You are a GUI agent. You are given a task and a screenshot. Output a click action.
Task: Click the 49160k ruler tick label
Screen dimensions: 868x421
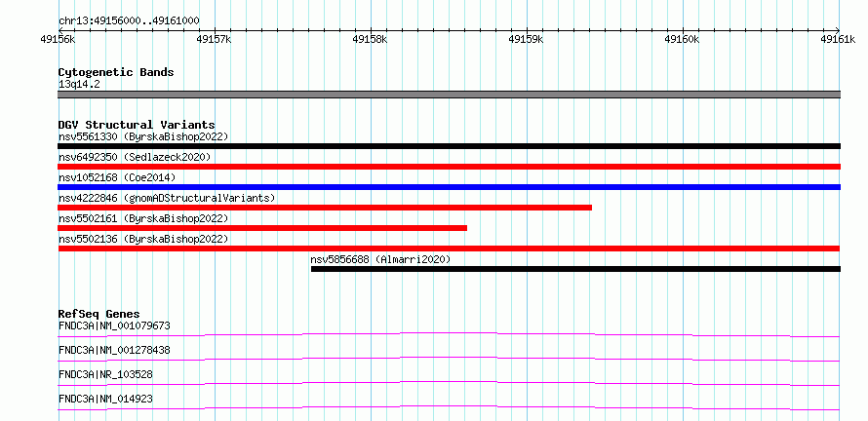point(683,39)
